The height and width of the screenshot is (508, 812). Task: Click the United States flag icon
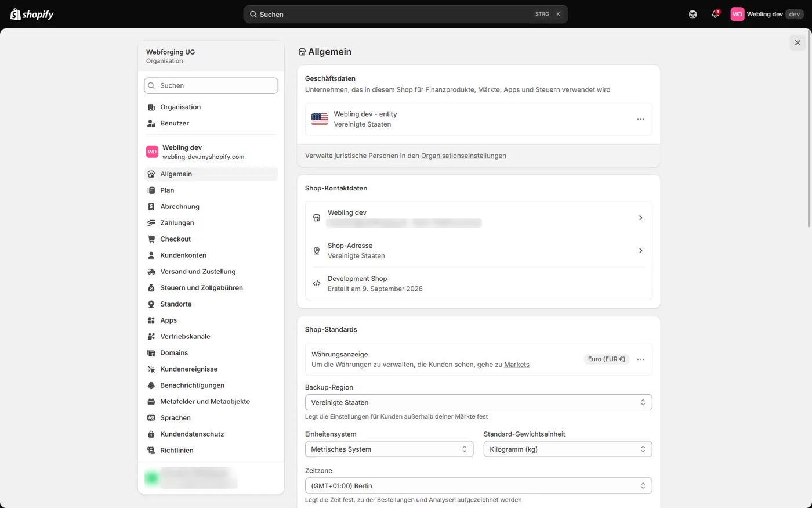pyautogui.click(x=320, y=119)
